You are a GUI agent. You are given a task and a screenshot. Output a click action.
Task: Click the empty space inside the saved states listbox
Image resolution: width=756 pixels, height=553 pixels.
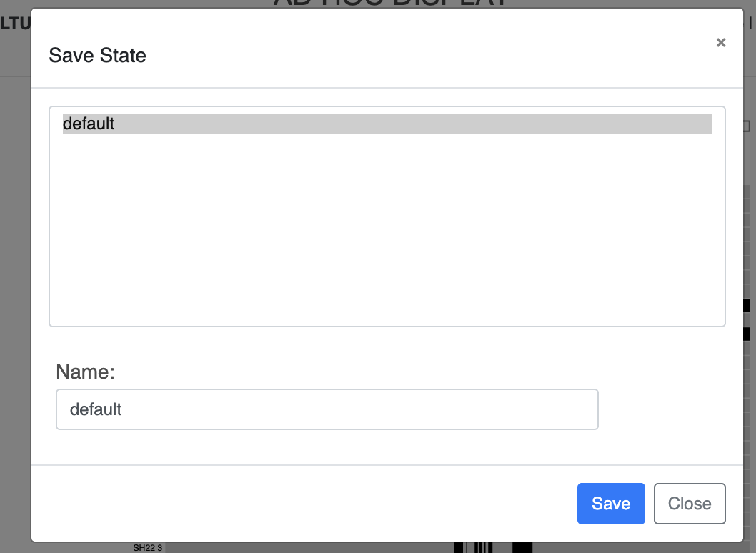click(387, 229)
